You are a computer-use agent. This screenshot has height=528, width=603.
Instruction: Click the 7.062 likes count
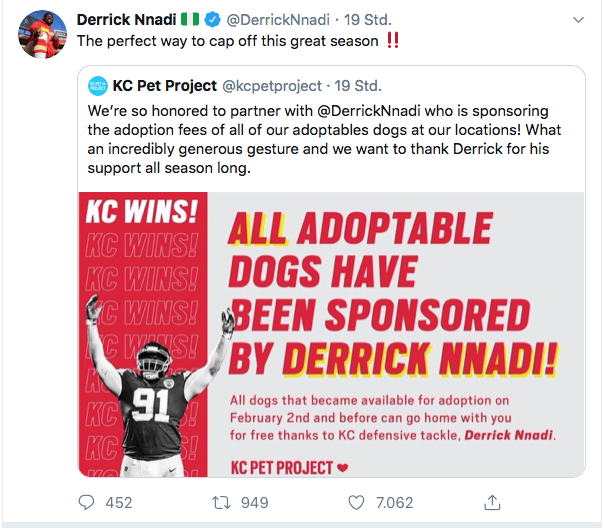395,503
